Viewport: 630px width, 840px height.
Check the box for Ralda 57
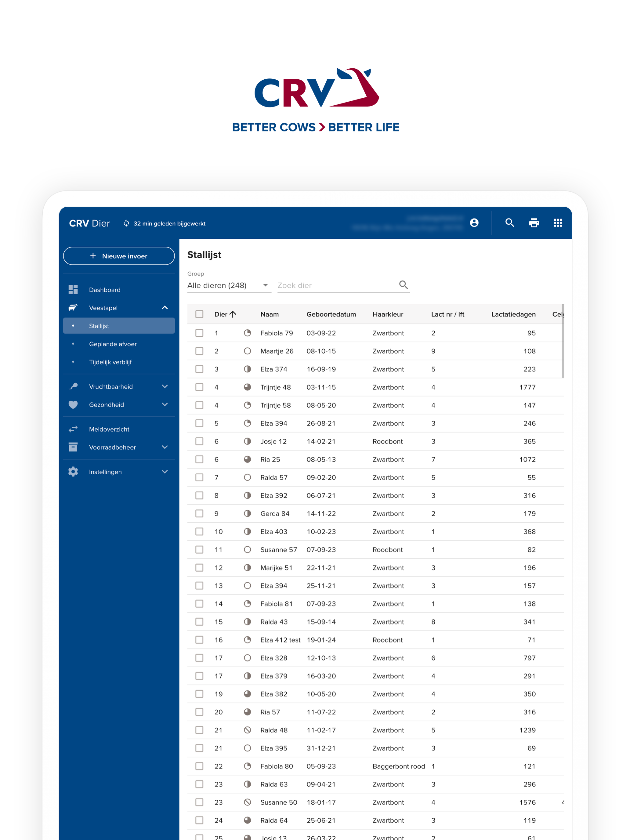tap(199, 477)
